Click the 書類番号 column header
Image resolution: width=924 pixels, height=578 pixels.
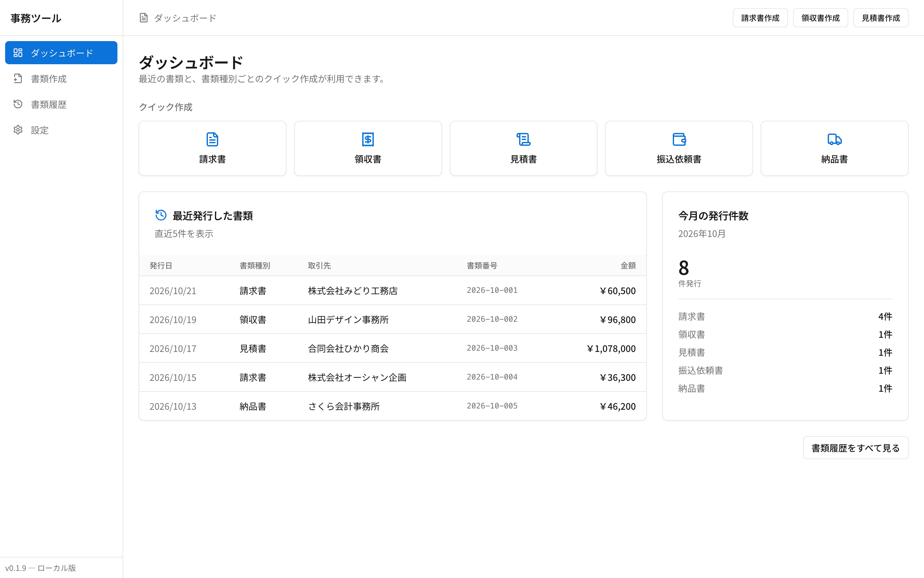tap(482, 266)
